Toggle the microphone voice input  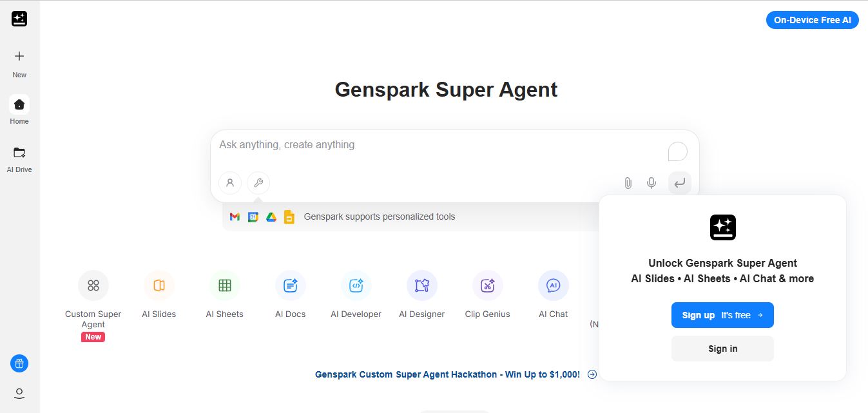pyautogui.click(x=651, y=182)
